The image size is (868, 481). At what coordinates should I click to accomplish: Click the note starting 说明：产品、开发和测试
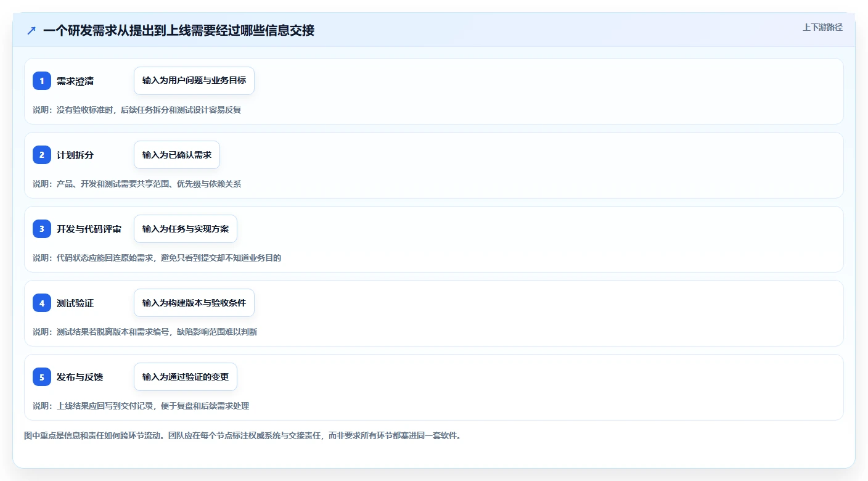(x=137, y=184)
